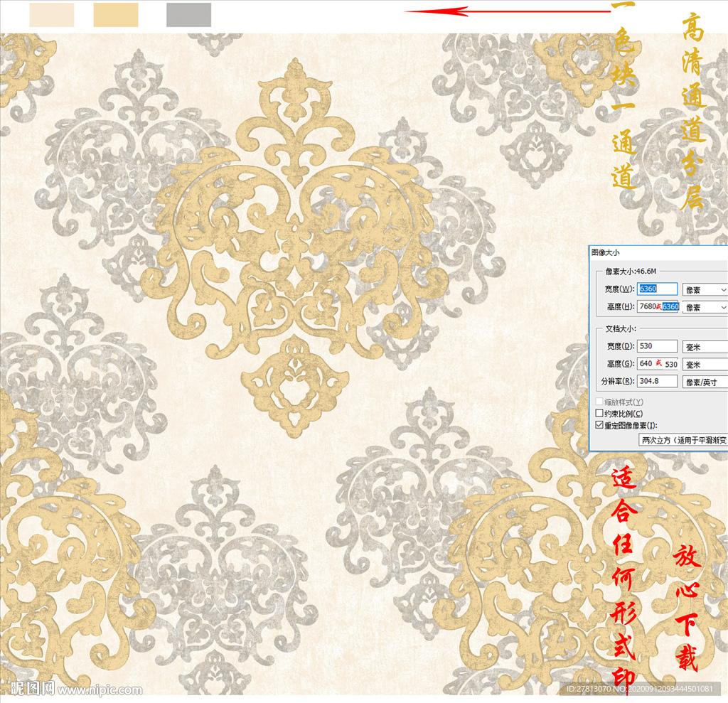Screen dimensions: 728x703
Task: Open the 毫米 unit dropdown for document height
Action: 705,365
